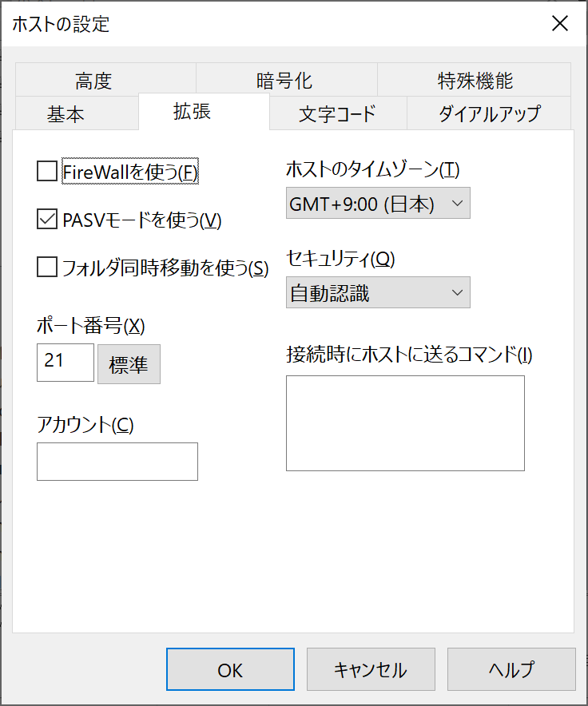Click the キャンセル button

pyautogui.click(x=371, y=669)
